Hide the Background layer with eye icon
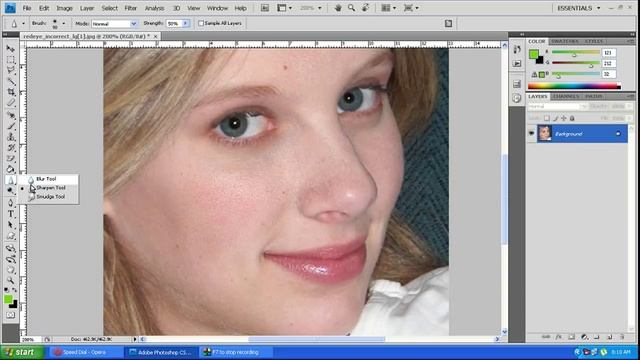The width and height of the screenshot is (640, 360). [531, 133]
